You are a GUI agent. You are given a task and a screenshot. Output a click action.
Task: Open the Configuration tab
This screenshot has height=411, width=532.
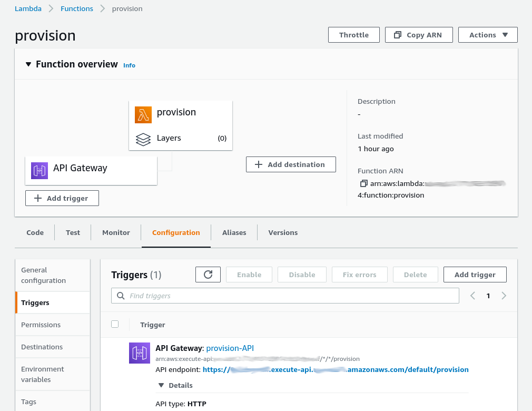pos(176,232)
